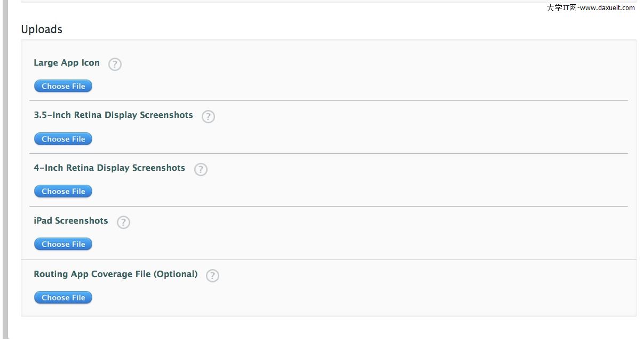Show help for 4-Inch Retina Display Screenshots
This screenshot has height=339, width=644.
point(201,170)
